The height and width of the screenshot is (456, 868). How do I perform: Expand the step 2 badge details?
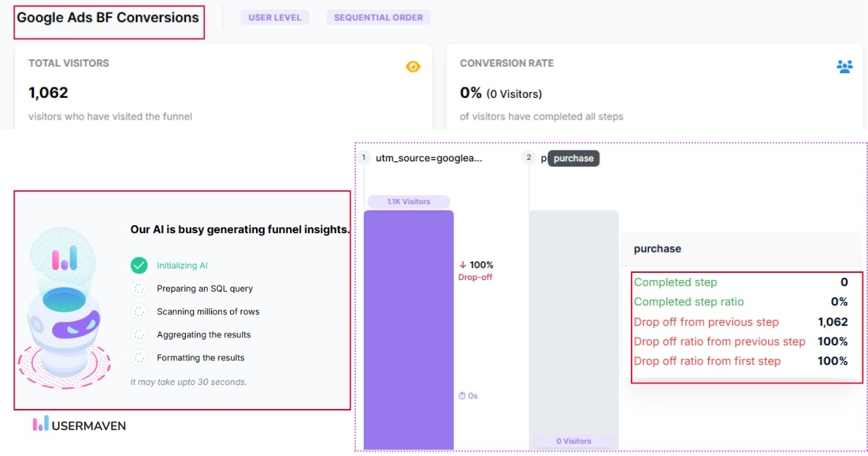(x=528, y=156)
